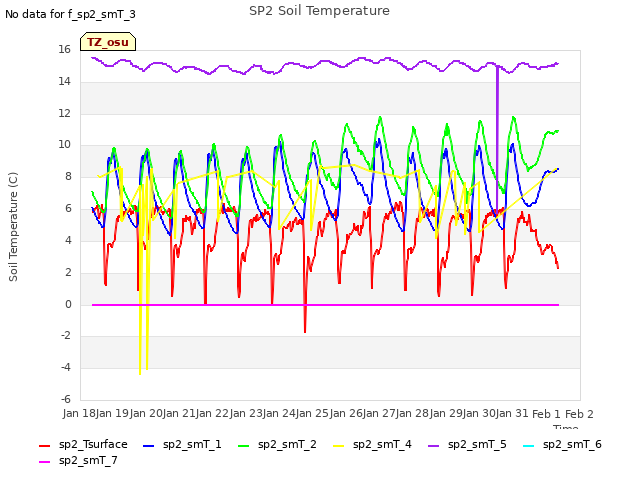
Task: Click the magenta sp2_smT_7 legend swatch
Action: (x=44, y=462)
